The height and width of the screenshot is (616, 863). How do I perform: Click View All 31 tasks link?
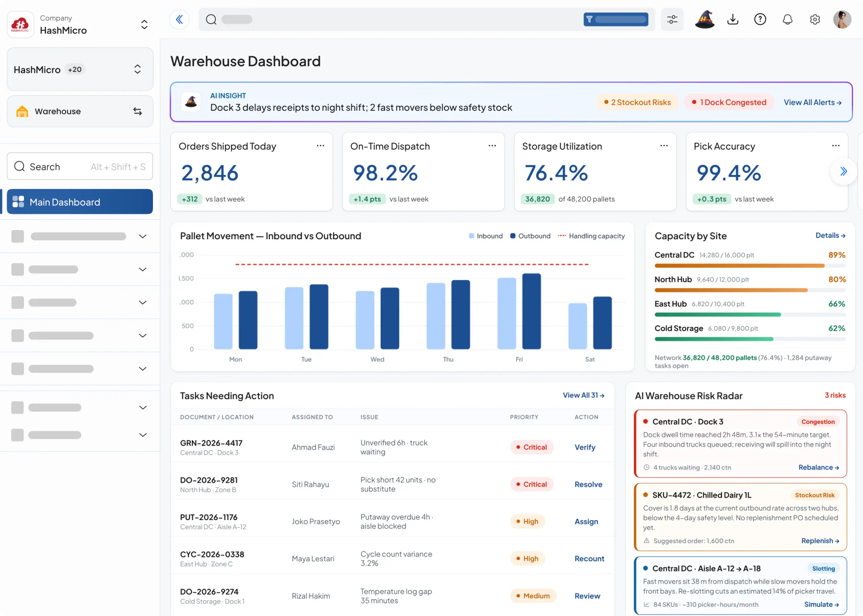(583, 395)
